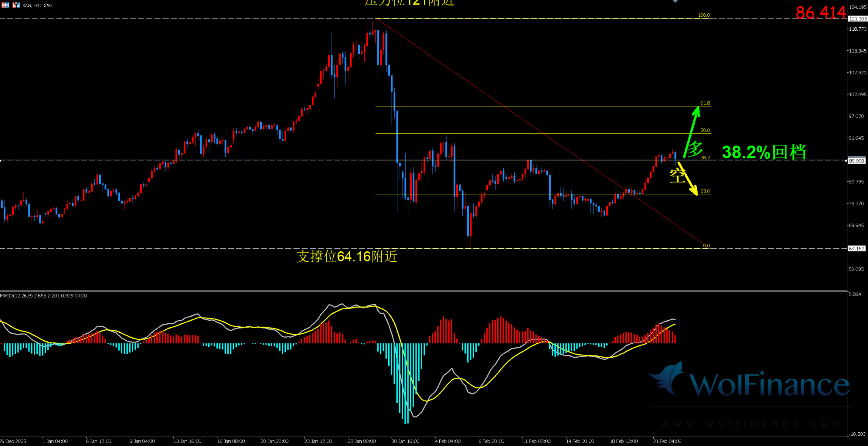
Task: Select the 61.8 Fibonacci level label
Action: coord(705,103)
